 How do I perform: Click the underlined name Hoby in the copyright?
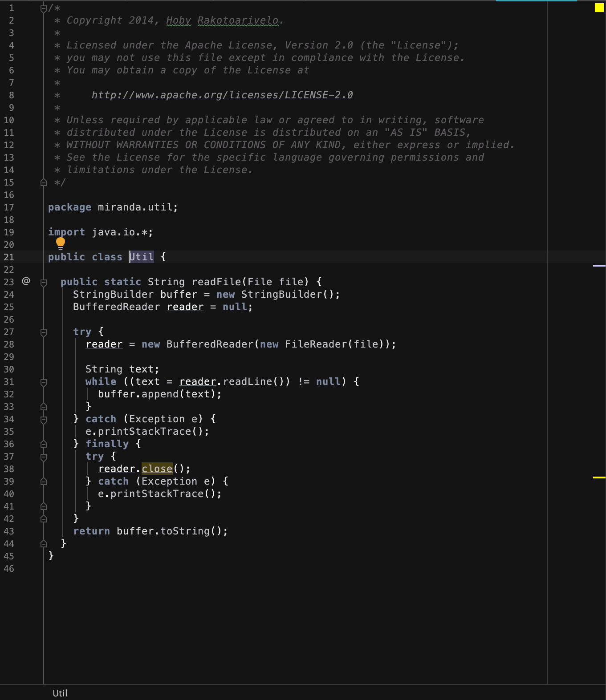179,20
